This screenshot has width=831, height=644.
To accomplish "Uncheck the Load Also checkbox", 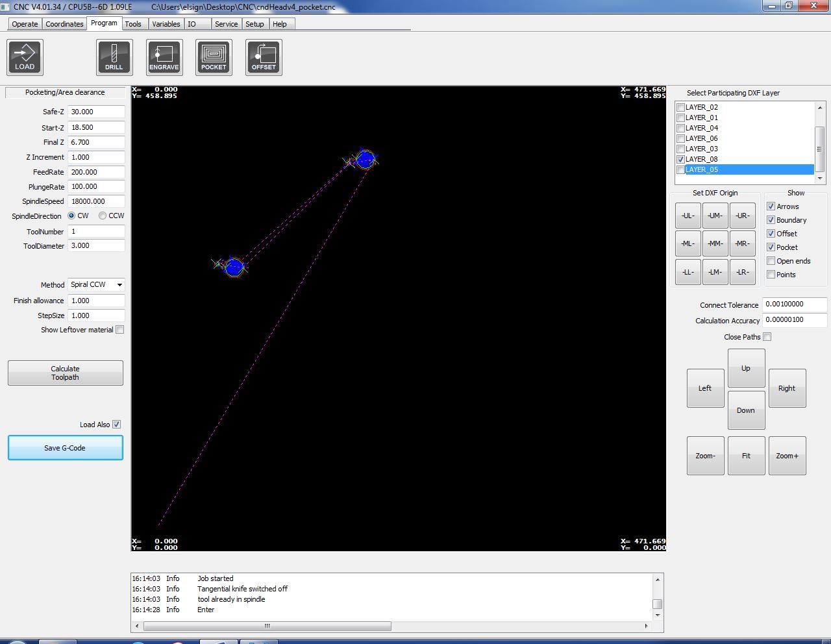I will [117, 425].
